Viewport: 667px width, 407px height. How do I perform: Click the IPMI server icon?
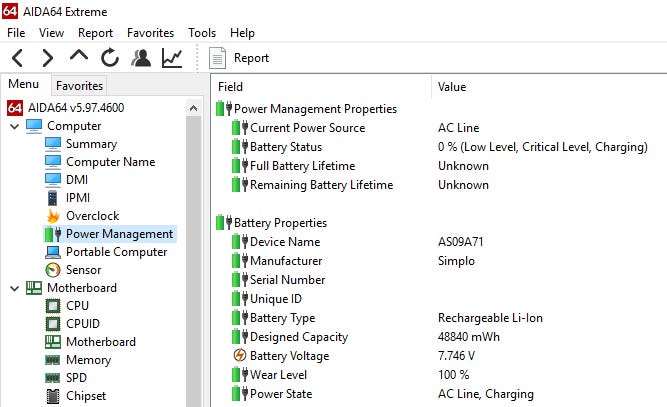click(x=52, y=198)
